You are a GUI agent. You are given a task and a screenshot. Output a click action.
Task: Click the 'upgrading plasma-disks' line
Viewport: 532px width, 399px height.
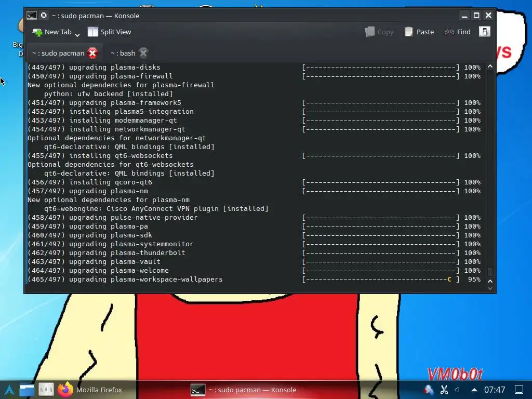(x=94, y=68)
